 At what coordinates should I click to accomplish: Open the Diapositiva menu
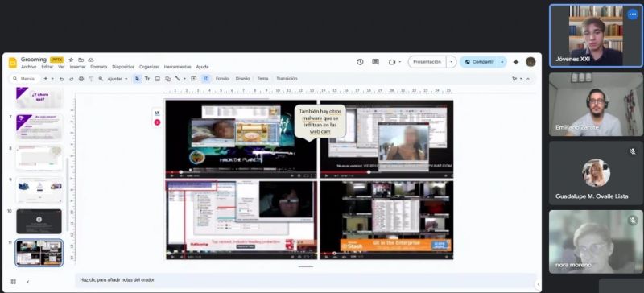click(123, 67)
